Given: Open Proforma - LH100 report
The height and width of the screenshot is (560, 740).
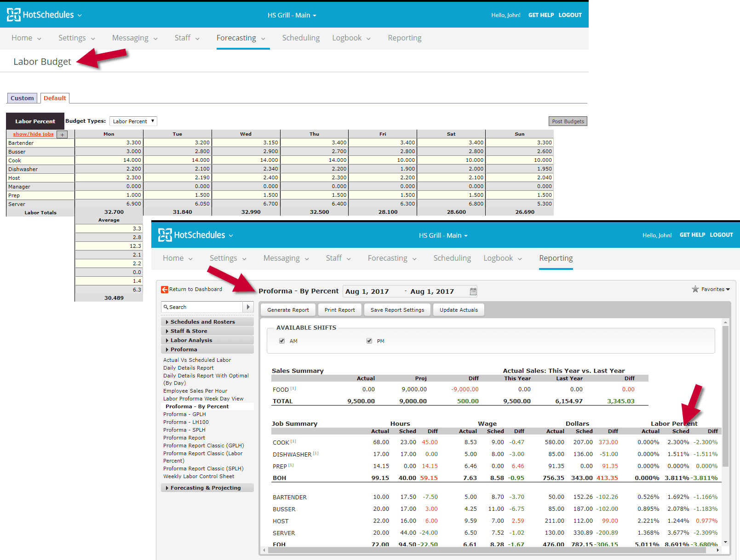Looking at the screenshot, I should click(x=186, y=422).
